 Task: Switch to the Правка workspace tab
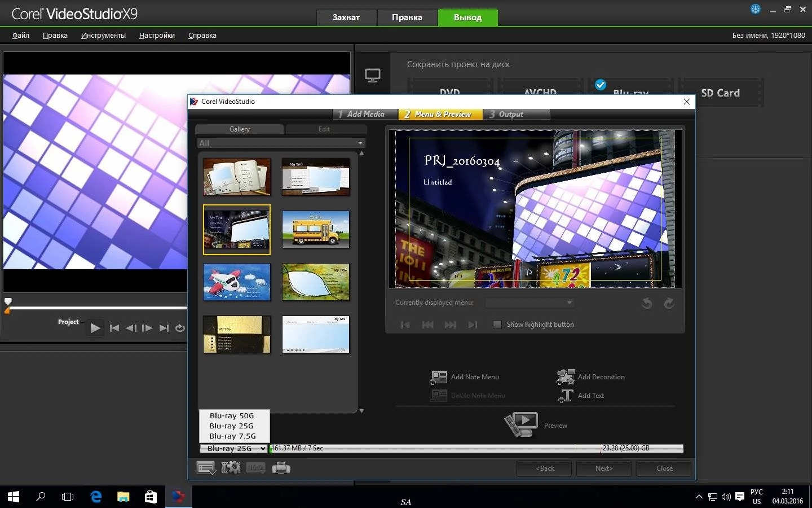[x=407, y=17]
